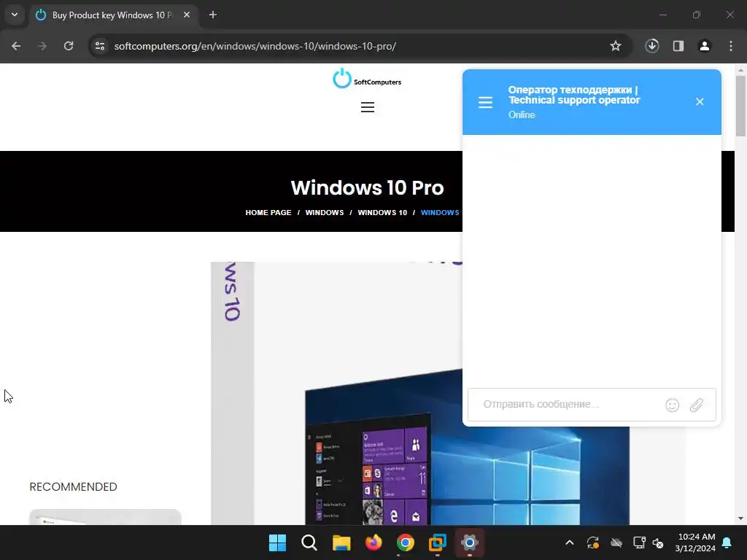Screen dimensions: 747x560
Task: Show hidden system tray icons
Action: (569, 542)
